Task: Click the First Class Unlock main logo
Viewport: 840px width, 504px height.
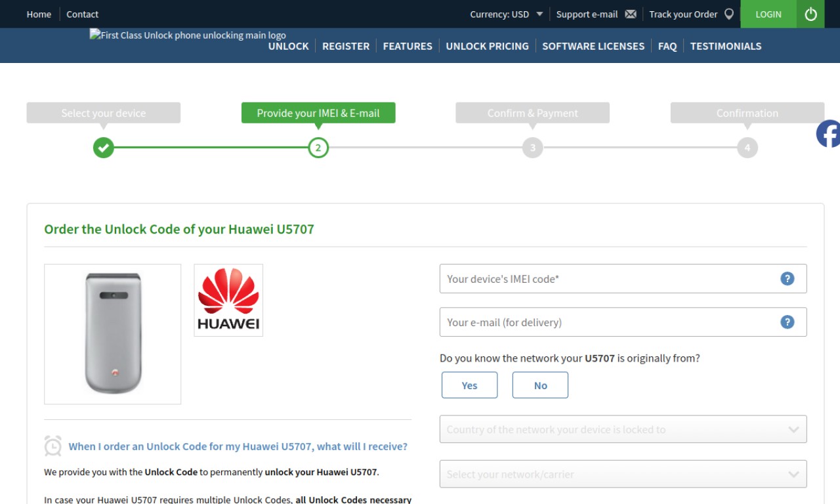Action: tap(188, 35)
